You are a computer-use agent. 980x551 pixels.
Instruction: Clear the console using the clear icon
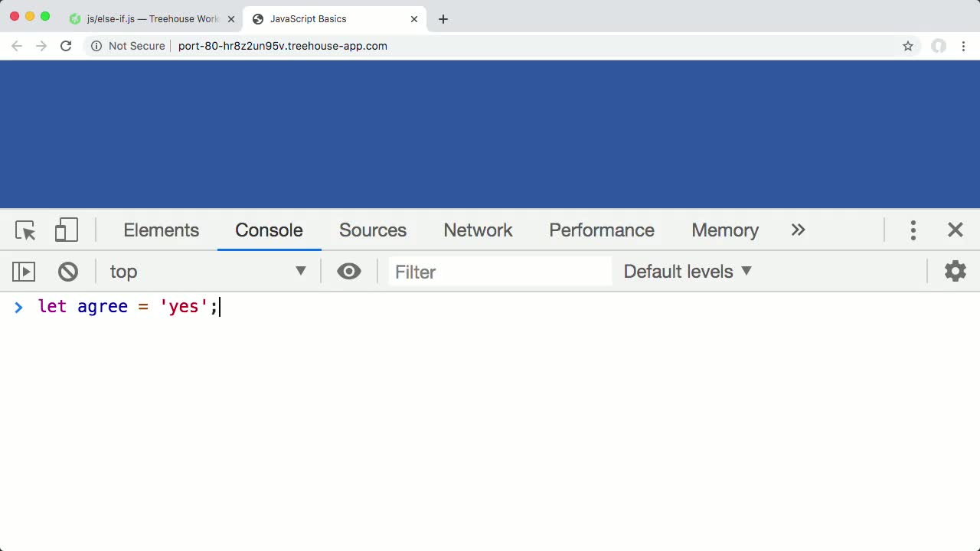tap(68, 271)
